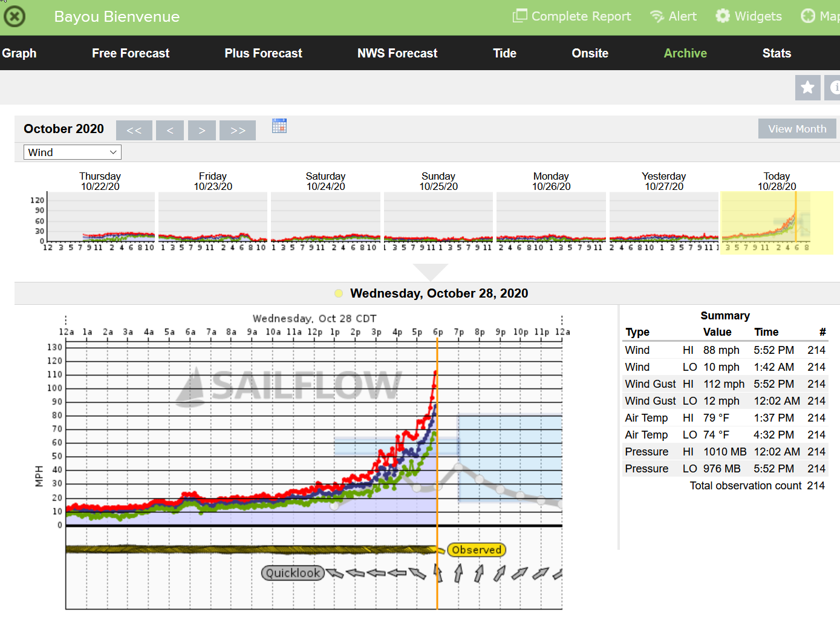Click Wind Gust HI value 112 mph

pos(724,384)
